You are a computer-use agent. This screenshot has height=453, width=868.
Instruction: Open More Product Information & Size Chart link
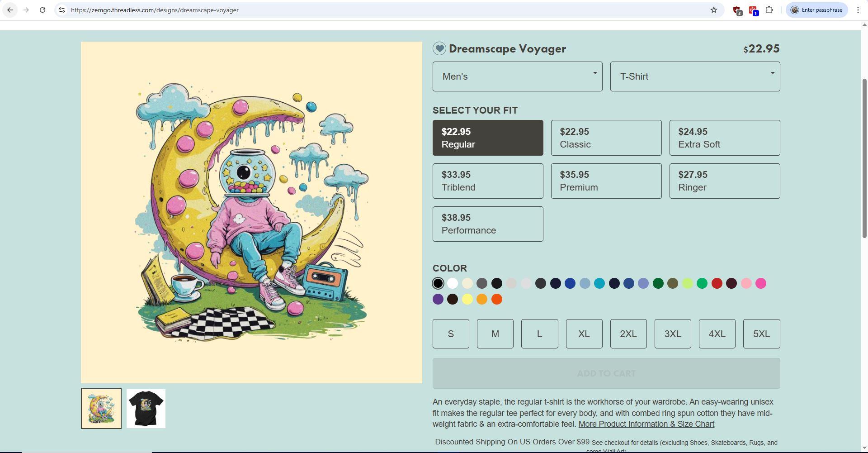click(x=646, y=424)
